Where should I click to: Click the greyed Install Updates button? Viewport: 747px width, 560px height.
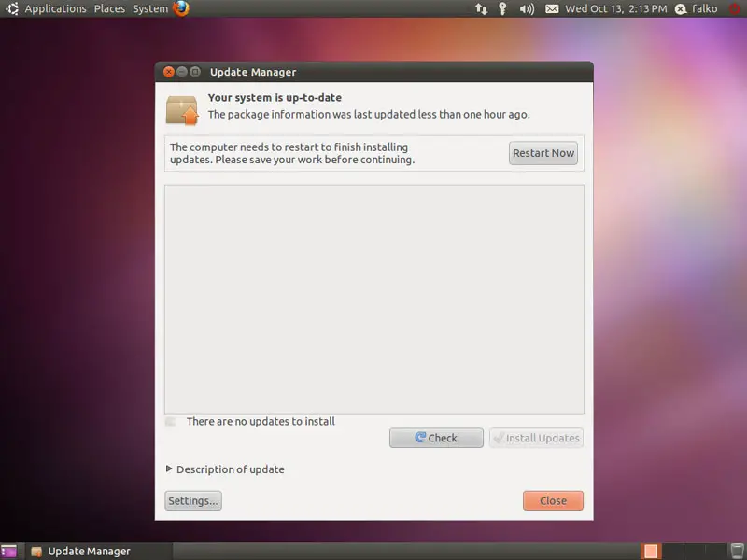pos(536,438)
